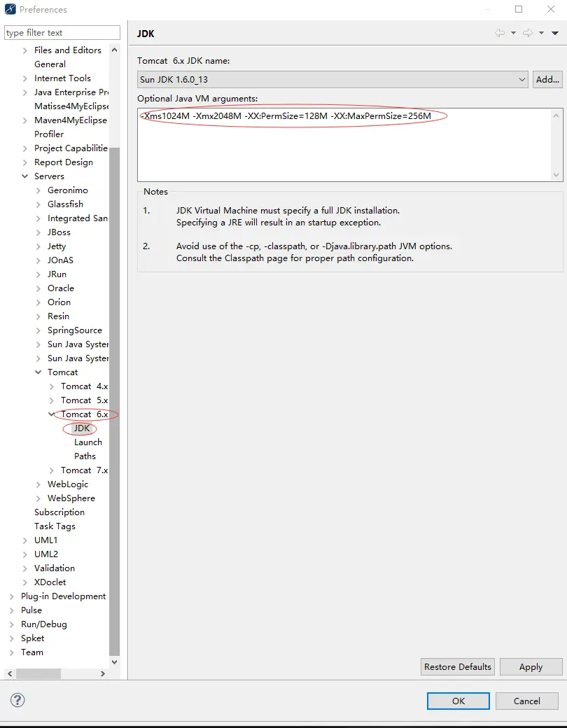Click the type filter text box
This screenshot has height=728, width=567.
pyautogui.click(x=62, y=32)
